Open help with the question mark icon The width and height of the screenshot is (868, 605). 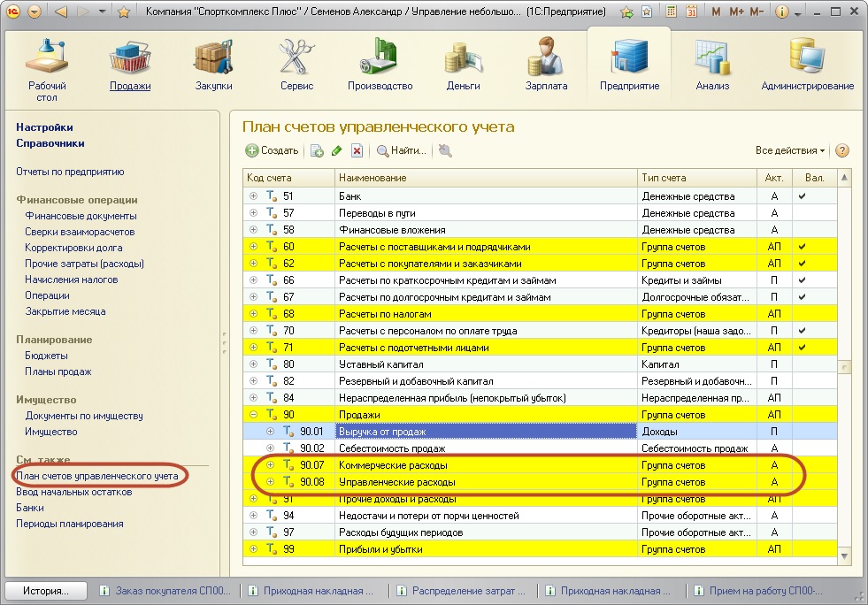tap(841, 150)
